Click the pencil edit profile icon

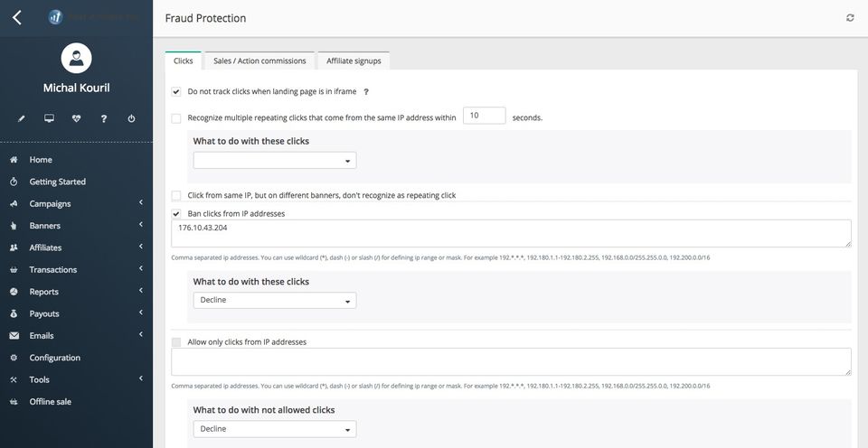(x=22, y=118)
